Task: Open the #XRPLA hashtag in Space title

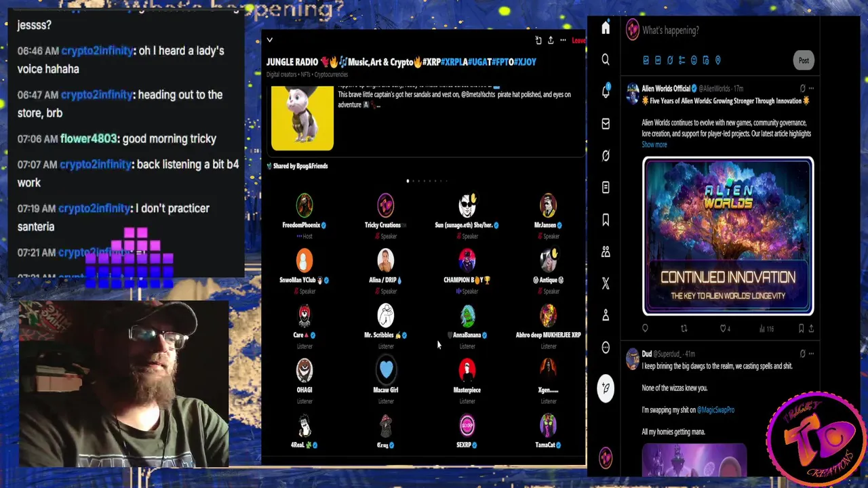Action: click(454, 62)
